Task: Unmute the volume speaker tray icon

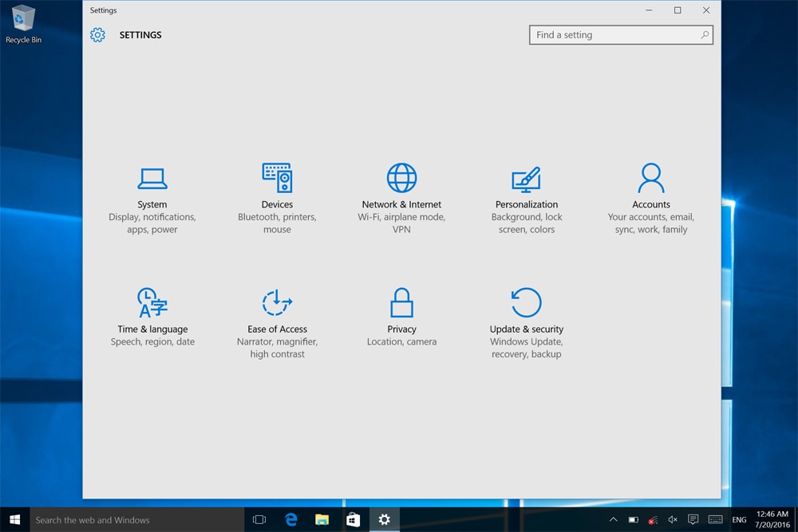Action: coord(673,519)
